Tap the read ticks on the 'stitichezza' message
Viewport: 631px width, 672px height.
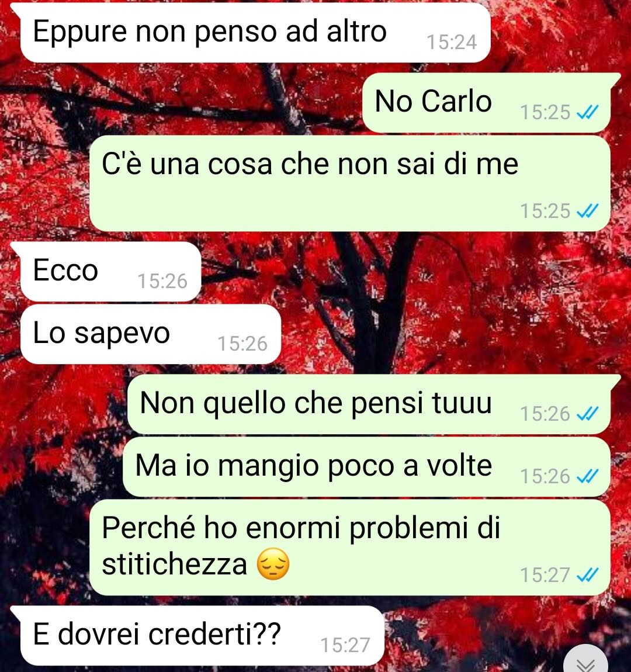pos(587,575)
